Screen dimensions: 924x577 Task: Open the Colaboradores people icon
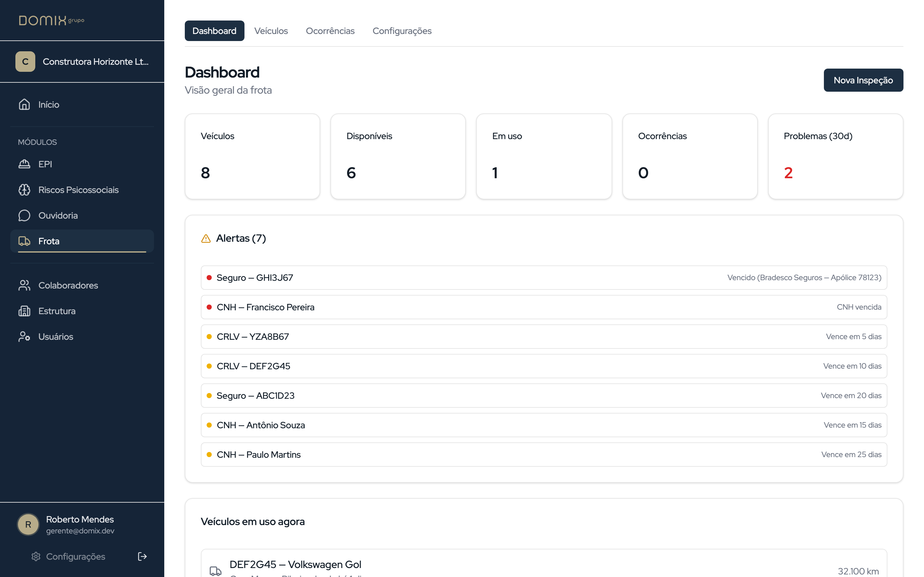click(x=24, y=285)
